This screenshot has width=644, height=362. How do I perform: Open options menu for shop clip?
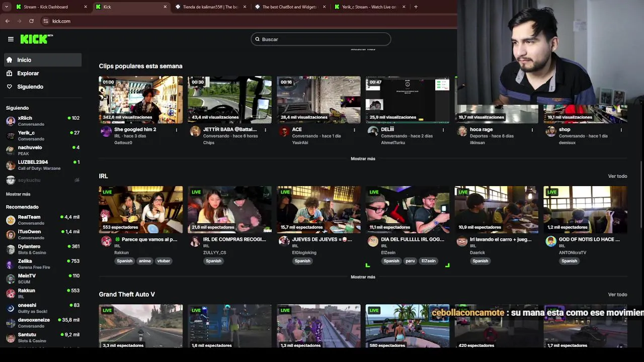point(621,130)
